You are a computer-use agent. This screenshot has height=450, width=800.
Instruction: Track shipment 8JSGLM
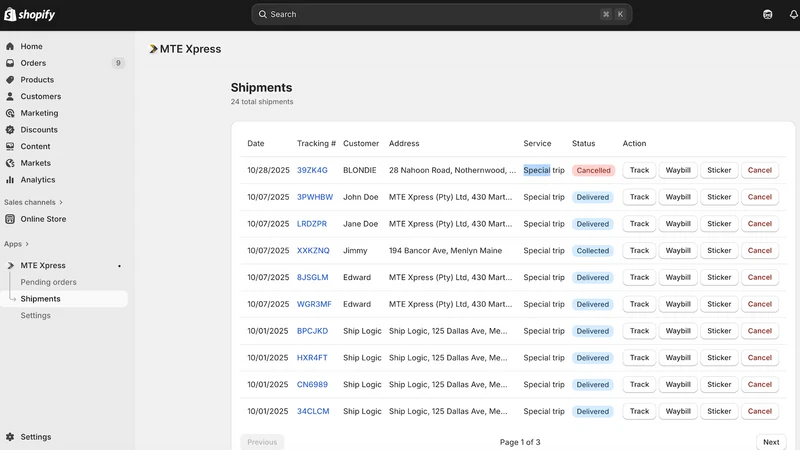[639, 278]
